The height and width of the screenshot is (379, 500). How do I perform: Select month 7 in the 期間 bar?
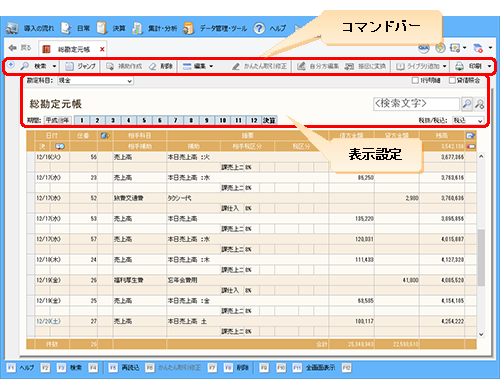(x=175, y=120)
